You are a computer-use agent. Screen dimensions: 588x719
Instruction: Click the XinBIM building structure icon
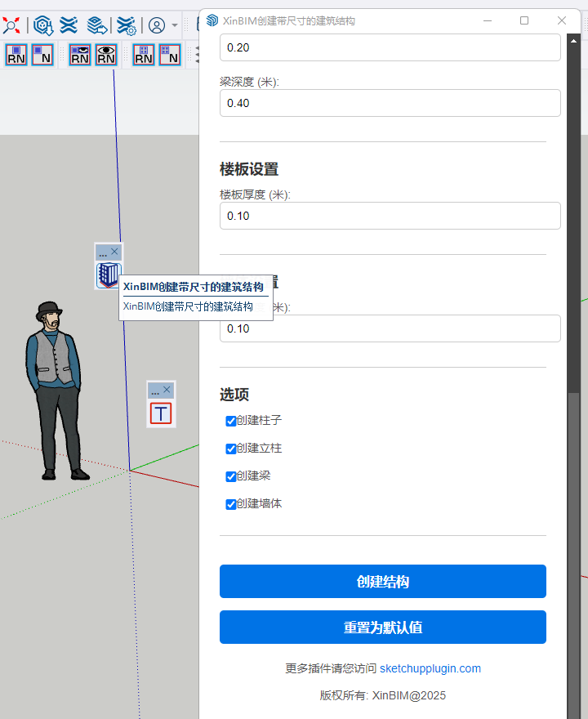click(x=108, y=275)
